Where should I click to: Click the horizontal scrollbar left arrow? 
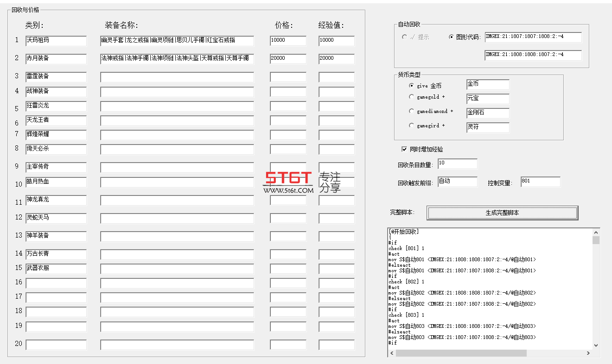tap(392, 353)
